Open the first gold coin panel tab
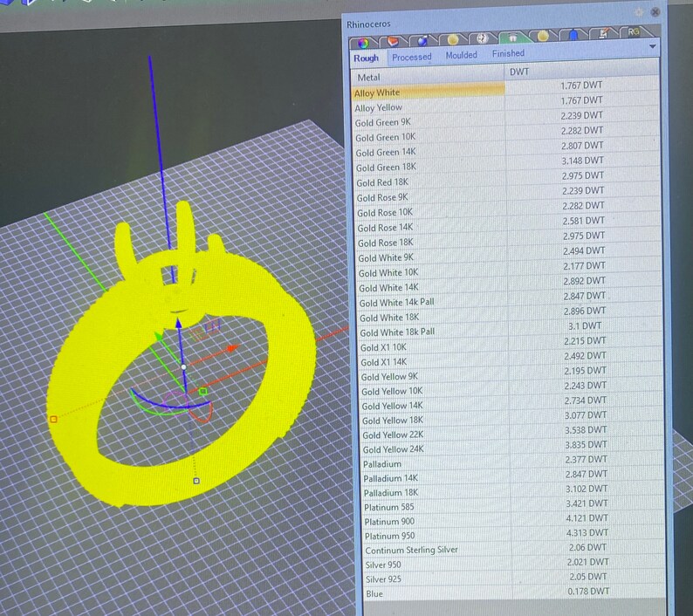This screenshot has width=693, height=616. pyautogui.click(x=453, y=40)
